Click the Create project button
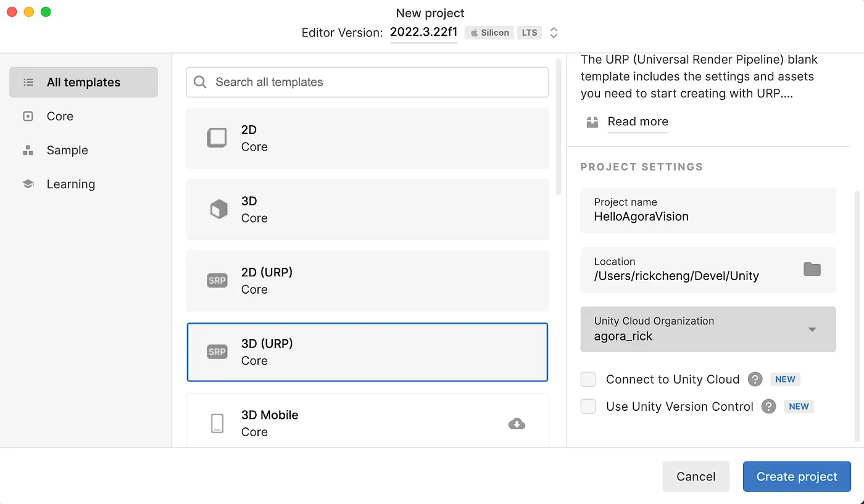The image size is (864, 504). (x=797, y=477)
